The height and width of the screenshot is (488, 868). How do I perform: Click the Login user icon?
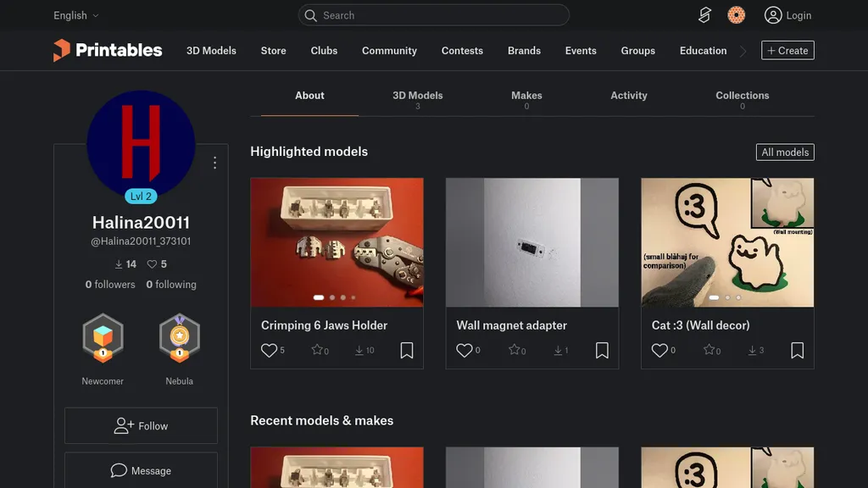(773, 15)
